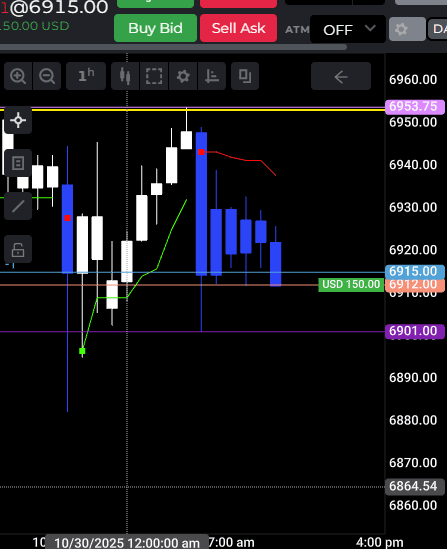
Task: Click the Sell Ask button
Action: (x=238, y=28)
